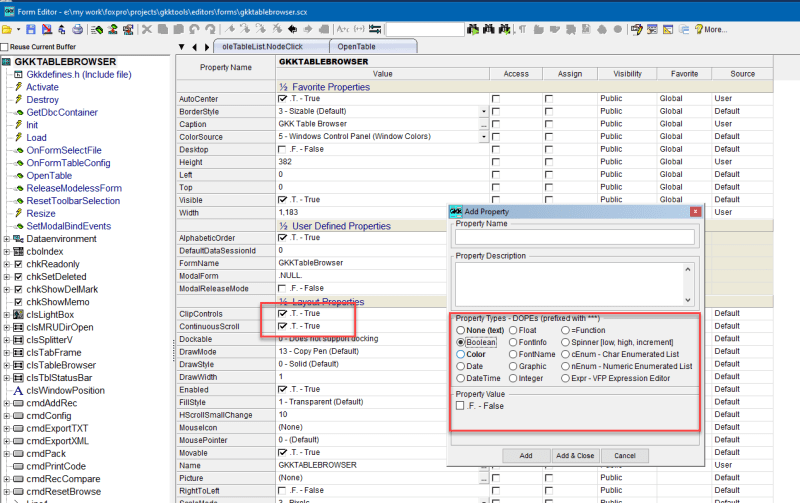800x503 pixels.
Task: Toggle the ClipControls value checkbox
Action: [x=282, y=313]
